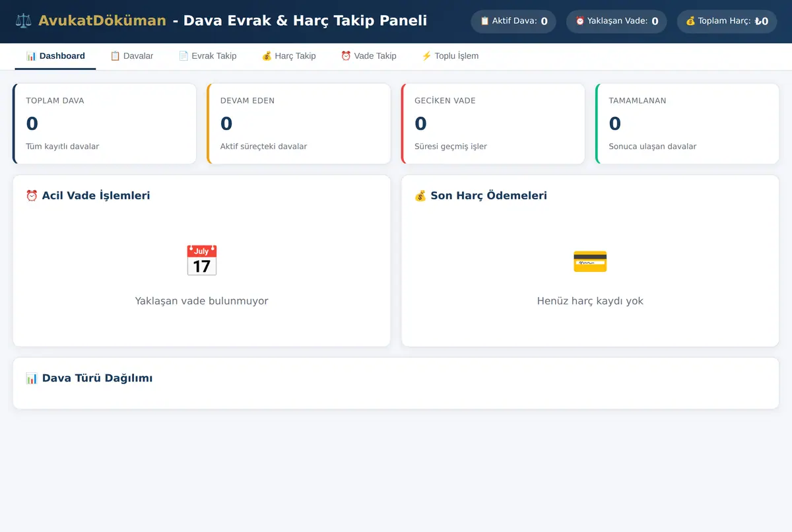The width and height of the screenshot is (792, 532).
Task: Click the AvukatDöküman title text
Action: (x=102, y=21)
